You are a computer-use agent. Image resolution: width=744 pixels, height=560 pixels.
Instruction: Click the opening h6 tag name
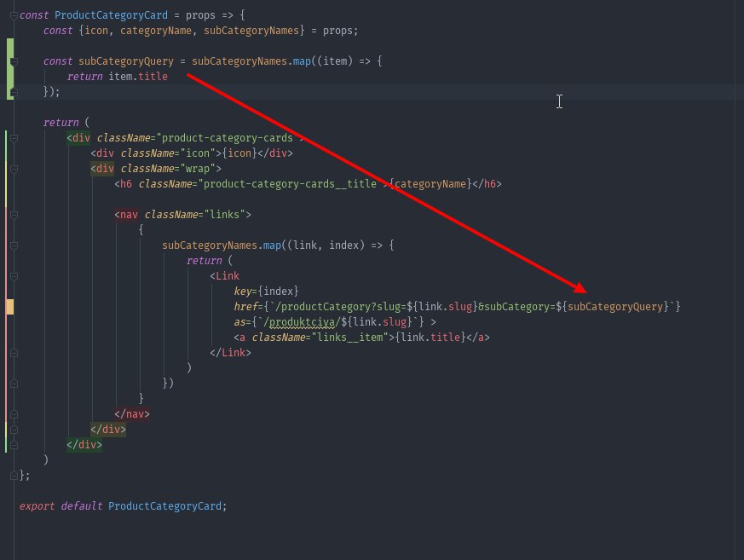(126, 183)
